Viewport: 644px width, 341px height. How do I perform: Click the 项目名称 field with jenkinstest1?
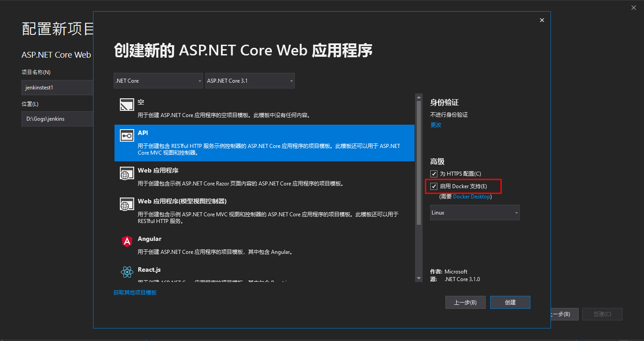pos(57,88)
